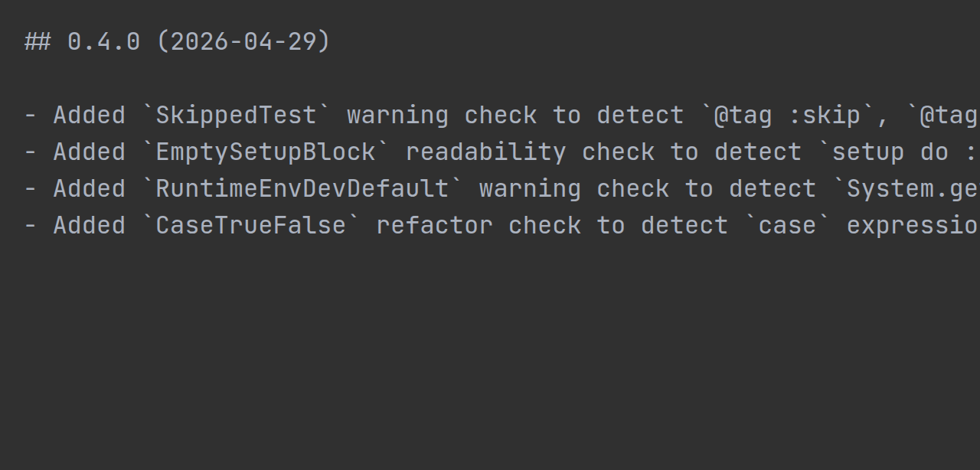
Task: Click the `CaseTrueFalse` check name
Action: 250,226
